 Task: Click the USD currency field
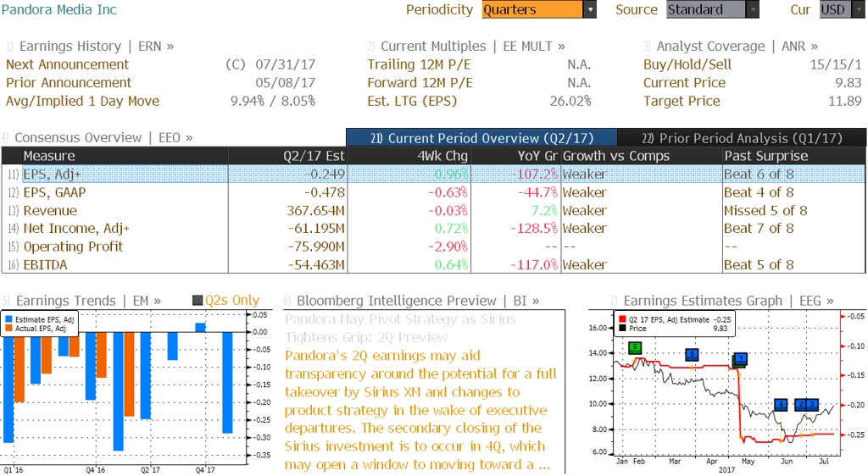[836, 9]
